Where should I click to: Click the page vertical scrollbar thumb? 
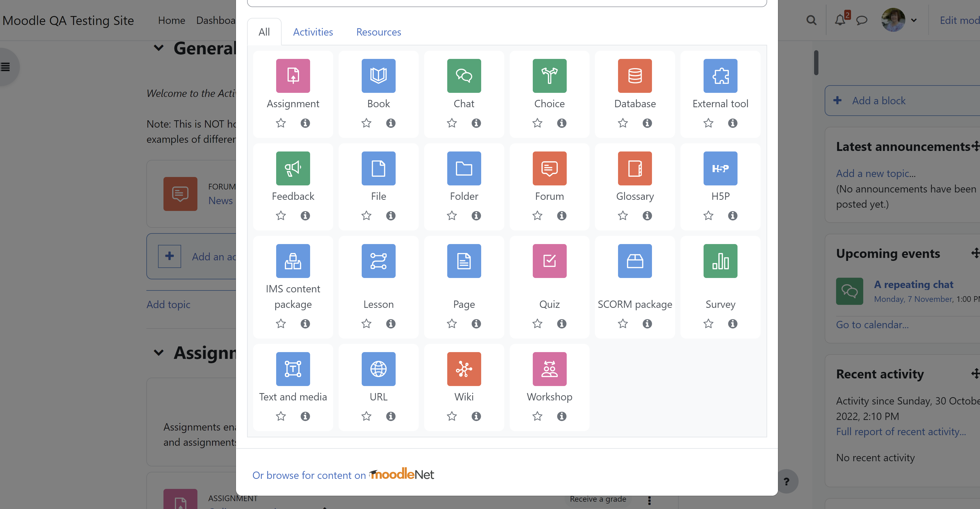click(x=816, y=63)
